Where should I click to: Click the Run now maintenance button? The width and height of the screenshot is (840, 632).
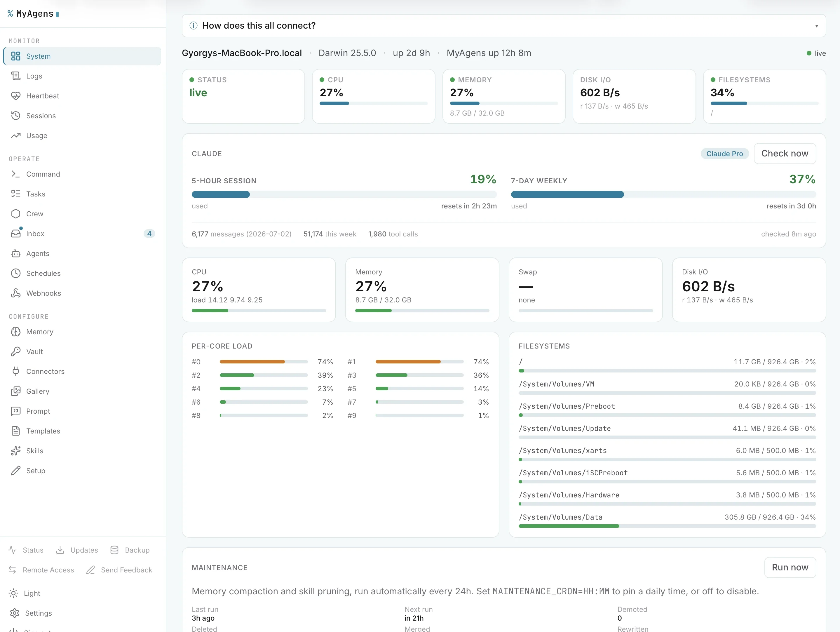point(790,567)
